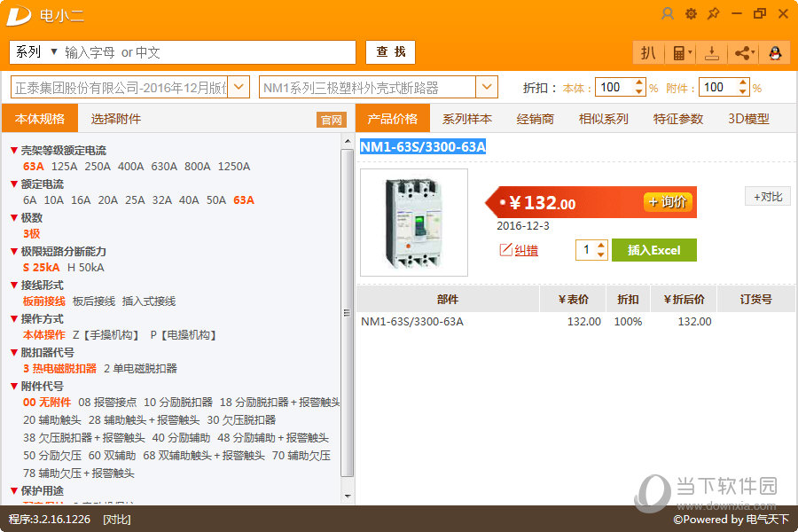The height and width of the screenshot is (532, 798).
Task: Click the 本体 discount input field
Action: pyautogui.click(x=614, y=87)
